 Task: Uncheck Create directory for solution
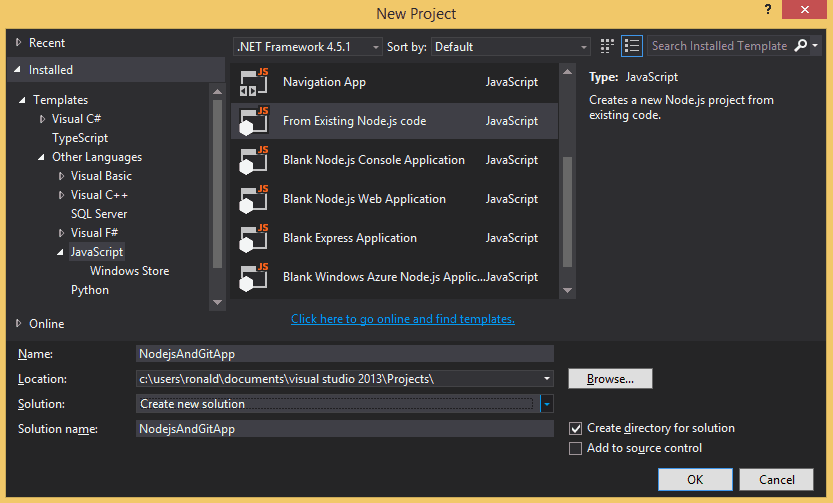pos(575,428)
